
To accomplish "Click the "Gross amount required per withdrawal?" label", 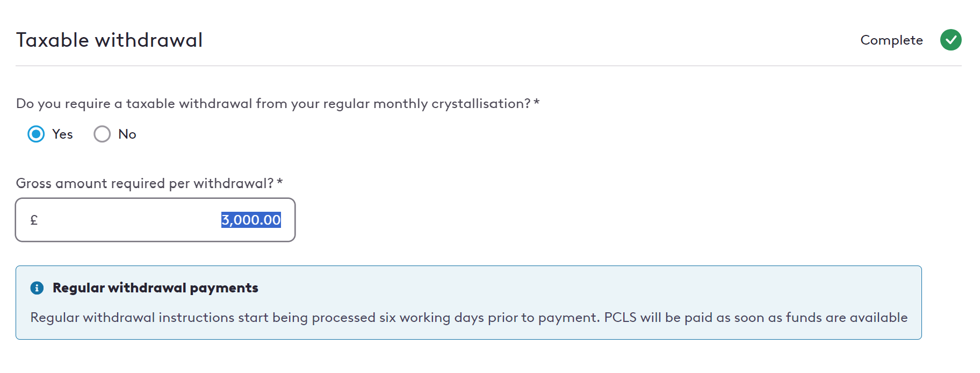I will coord(145,184).
